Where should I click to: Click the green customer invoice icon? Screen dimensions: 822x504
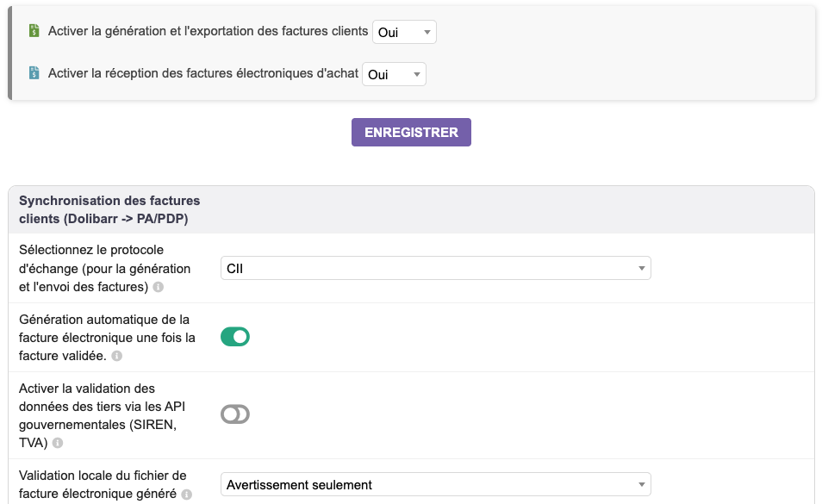[34, 31]
